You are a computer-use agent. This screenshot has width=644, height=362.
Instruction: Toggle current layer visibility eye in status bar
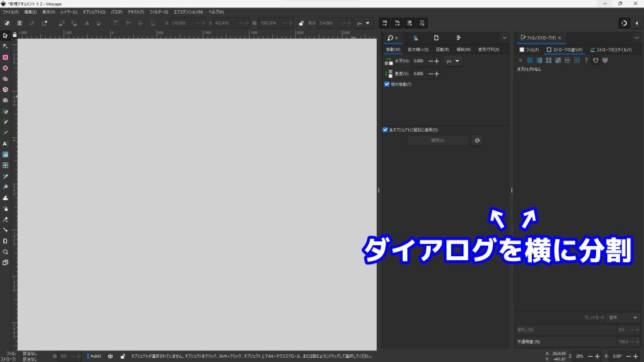click(x=110, y=357)
